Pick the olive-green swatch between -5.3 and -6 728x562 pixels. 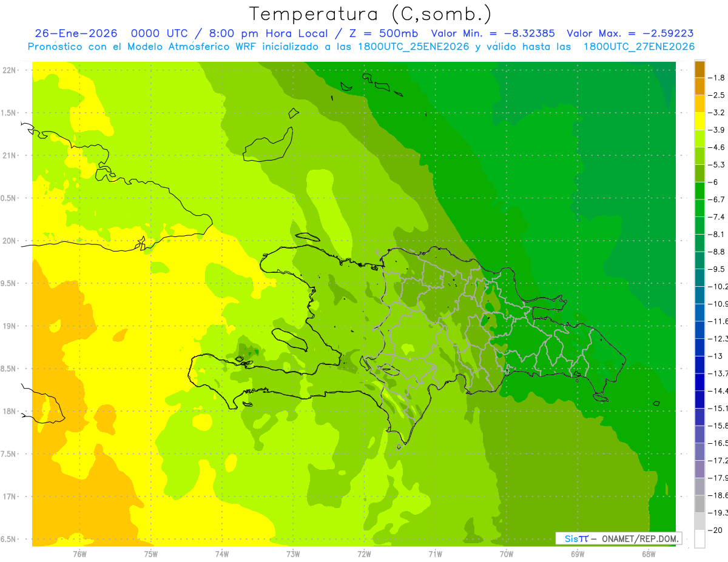coord(699,173)
